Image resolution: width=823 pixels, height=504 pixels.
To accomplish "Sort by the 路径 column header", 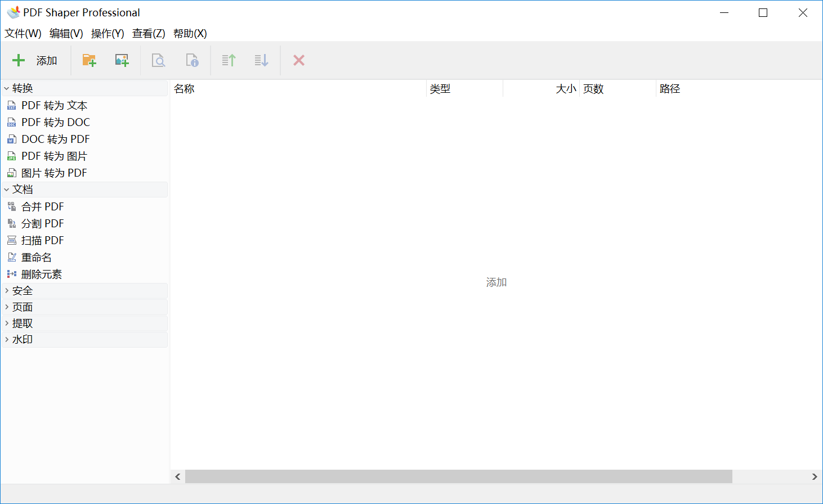I will [x=739, y=89].
